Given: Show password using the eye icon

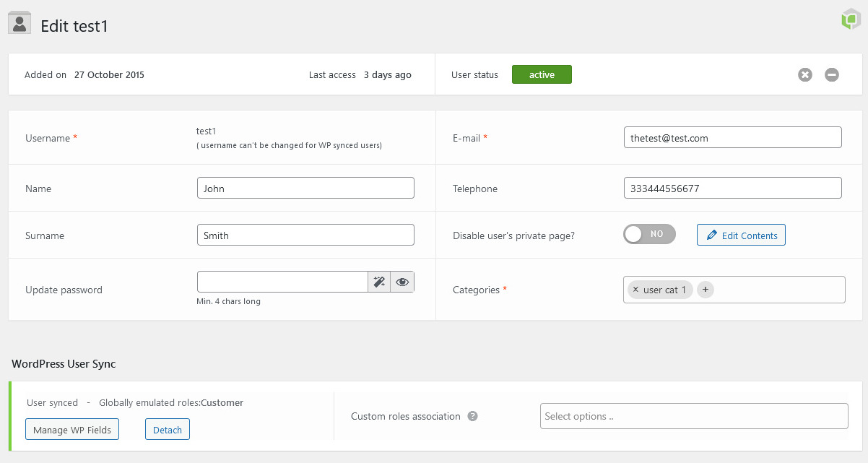Looking at the screenshot, I should (402, 282).
